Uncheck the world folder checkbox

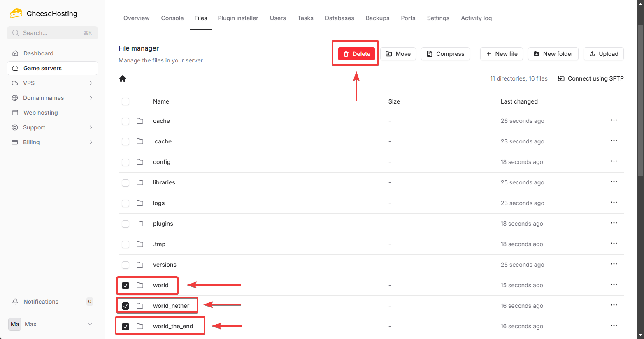[126, 286]
